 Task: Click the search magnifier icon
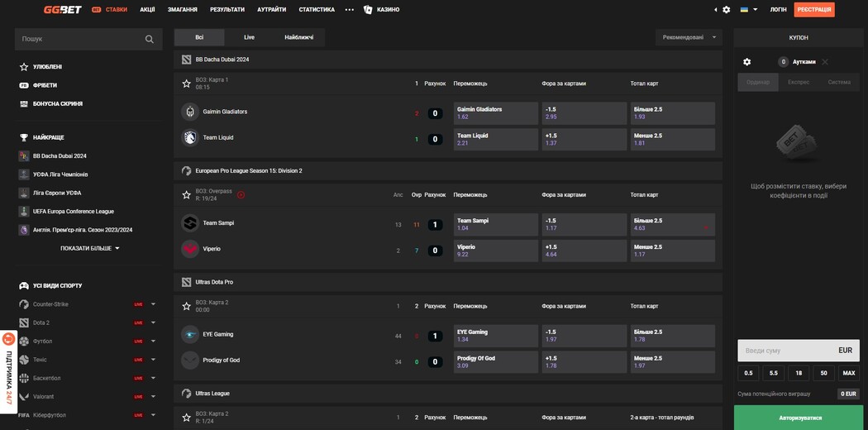[x=149, y=39]
